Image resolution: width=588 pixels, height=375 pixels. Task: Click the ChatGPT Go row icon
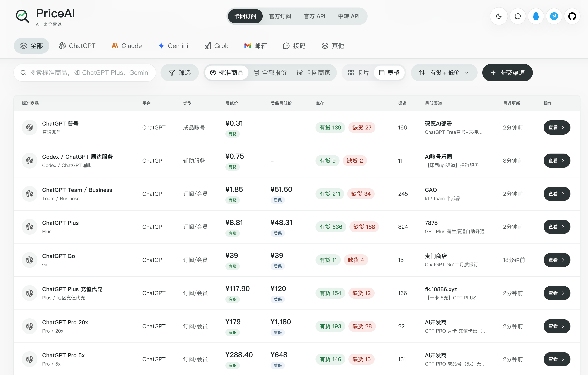pyautogui.click(x=30, y=260)
